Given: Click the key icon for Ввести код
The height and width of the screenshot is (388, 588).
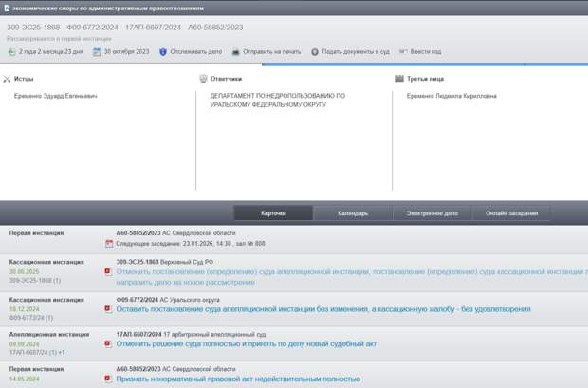Looking at the screenshot, I should coord(403,51).
